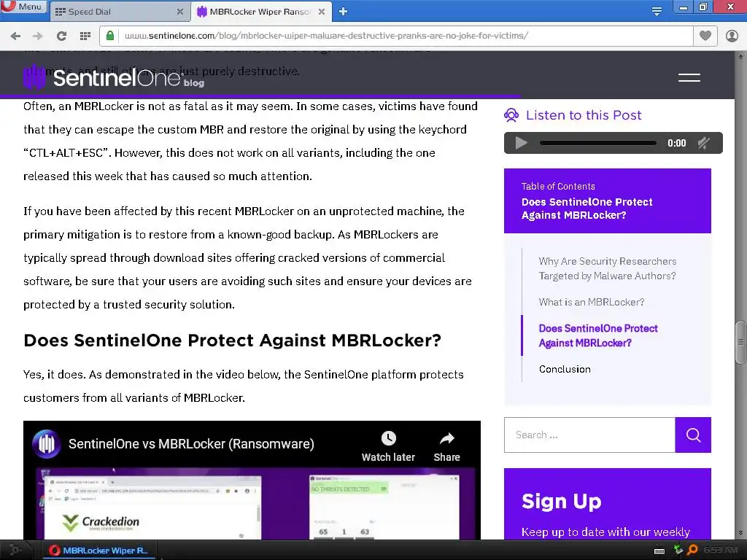Click the 6:53 AM taskbar clock
The height and width of the screenshot is (560, 747).
click(721, 550)
